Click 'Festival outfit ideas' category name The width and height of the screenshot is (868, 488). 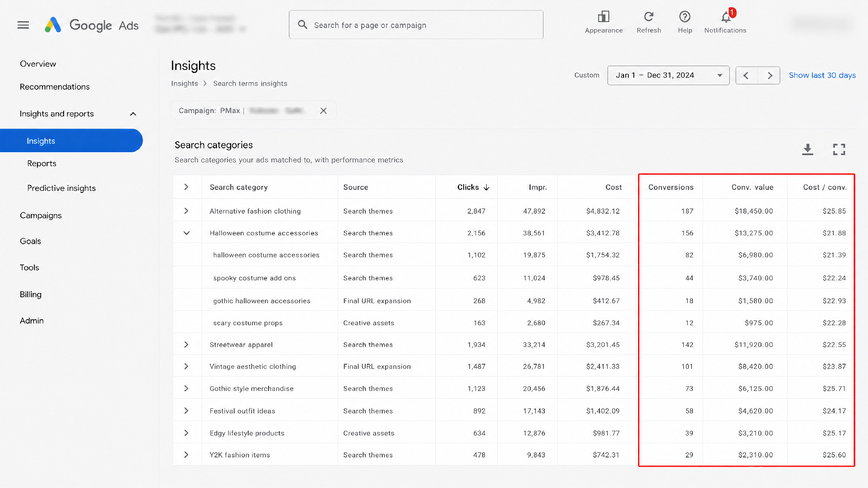(242, 411)
